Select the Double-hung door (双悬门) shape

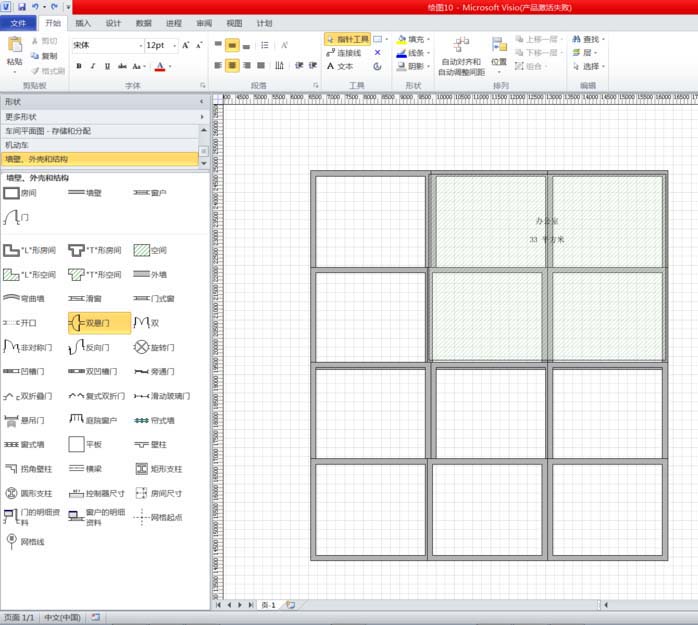tap(99, 323)
